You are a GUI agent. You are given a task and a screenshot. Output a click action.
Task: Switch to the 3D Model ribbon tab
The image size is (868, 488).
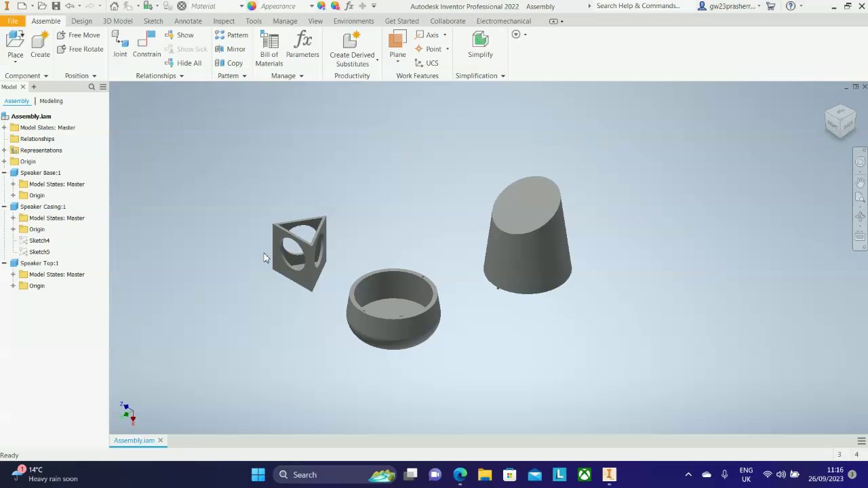117,21
